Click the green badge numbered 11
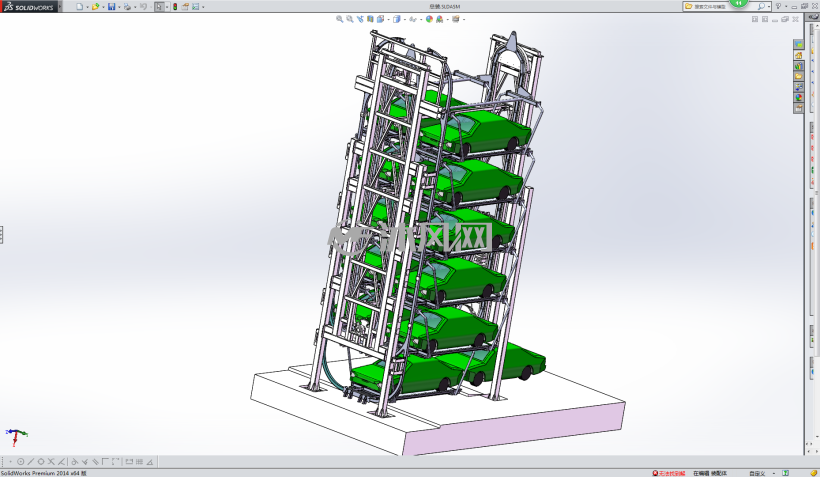This screenshot has width=820, height=477. pyautogui.click(x=738, y=3)
